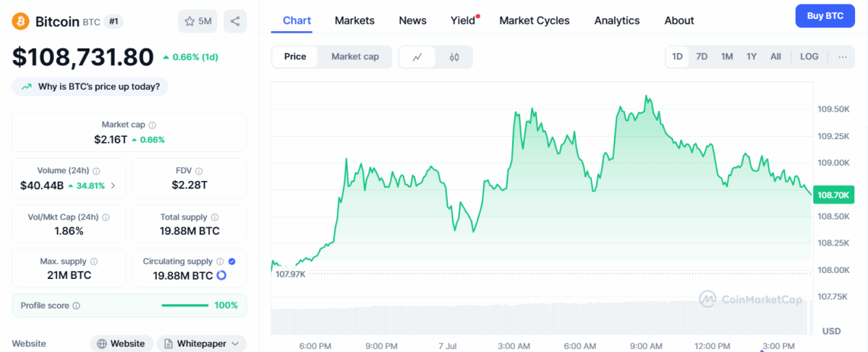This screenshot has width=868, height=352.
Task: Open chart more options ellipsis
Action: click(843, 56)
